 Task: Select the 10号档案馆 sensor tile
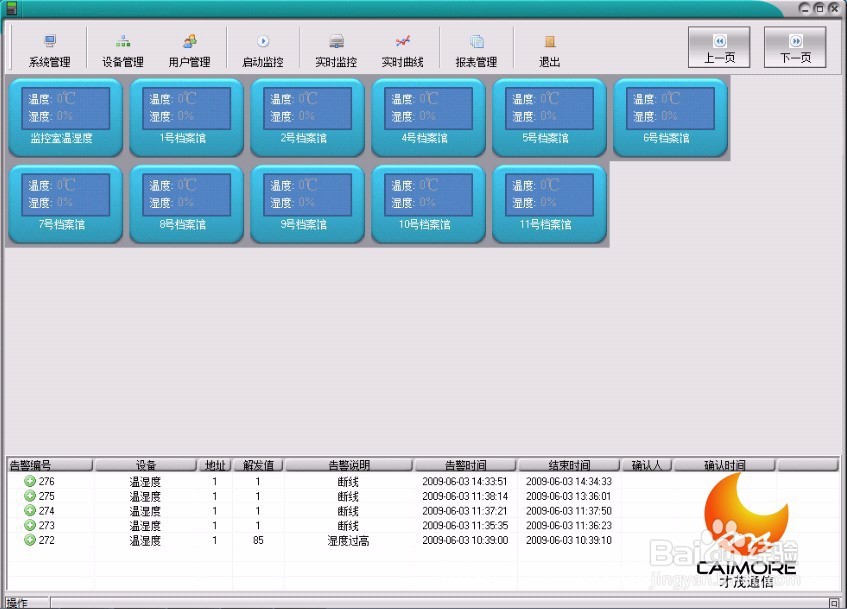pos(428,204)
